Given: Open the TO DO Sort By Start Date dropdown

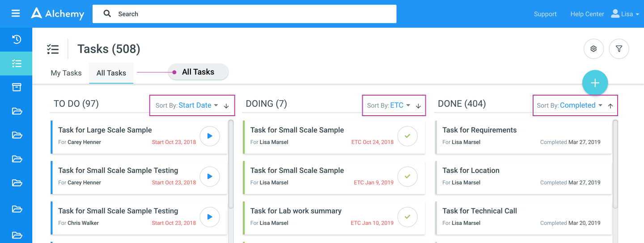Looking at the screenshot, I should point(198,105).
